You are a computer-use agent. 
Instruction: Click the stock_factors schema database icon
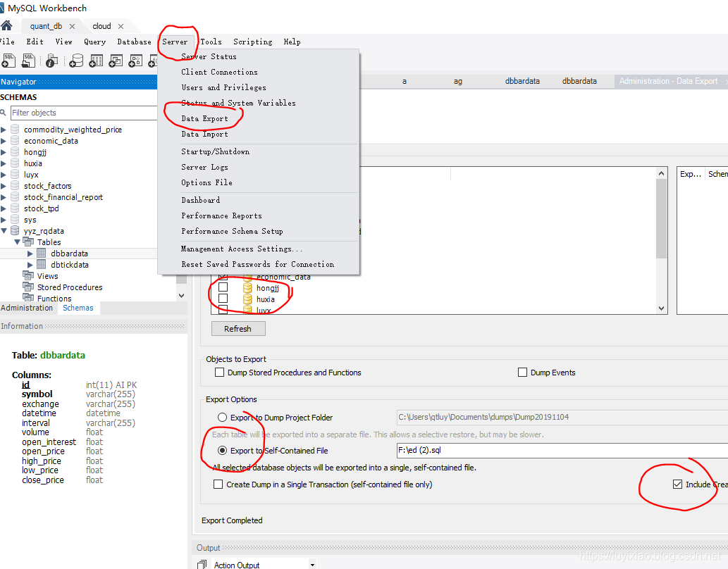(x=15, y=186)
